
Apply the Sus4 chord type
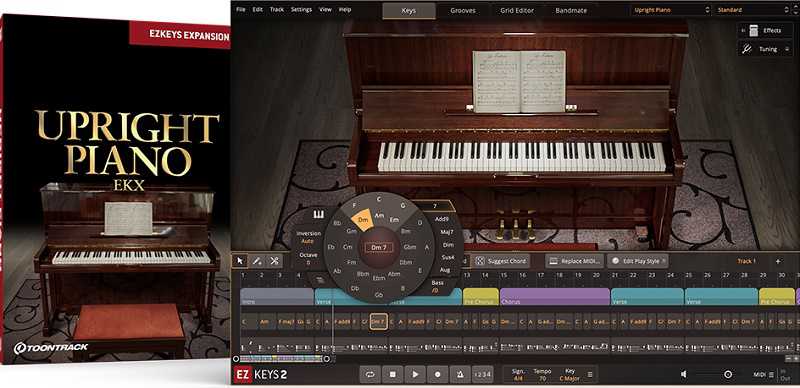(x=447, y=257)
